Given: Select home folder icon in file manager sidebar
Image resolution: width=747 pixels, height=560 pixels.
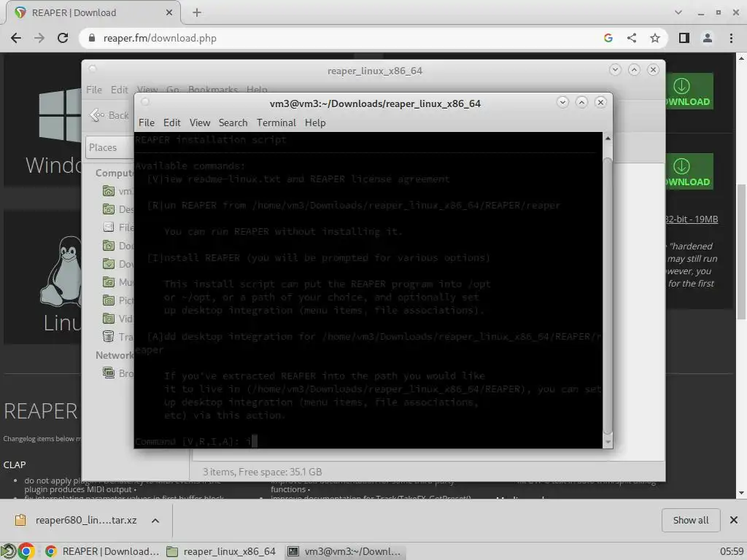Looking at the screenshot, I should [109, 191].
